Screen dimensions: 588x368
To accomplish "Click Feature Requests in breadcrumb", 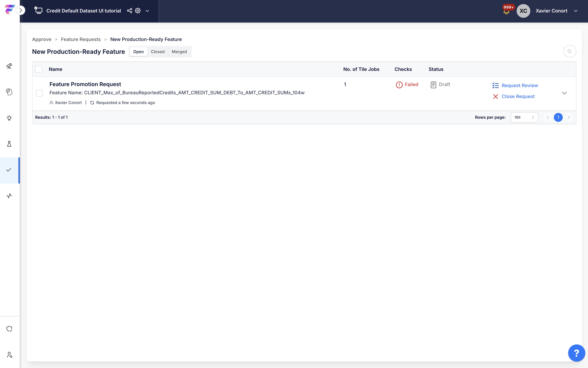I will point(81,39).
